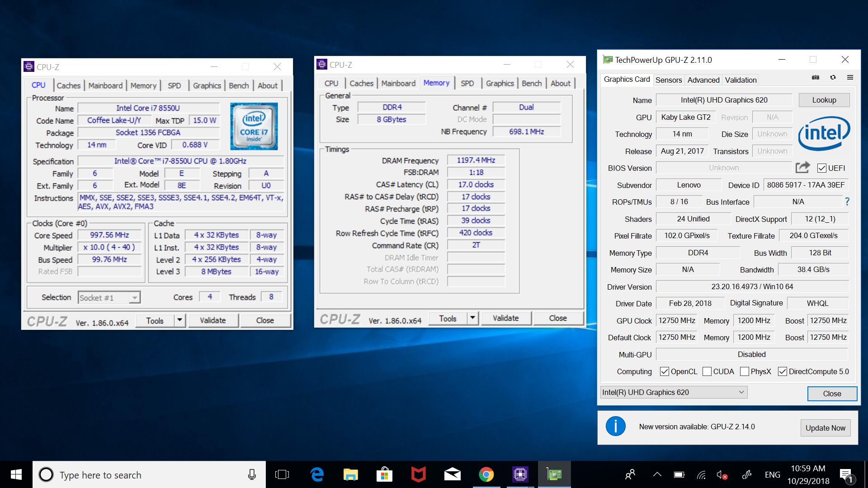Switch to GPU-Z taskbar icon
The image size is (868, 488).
point(554,474)
